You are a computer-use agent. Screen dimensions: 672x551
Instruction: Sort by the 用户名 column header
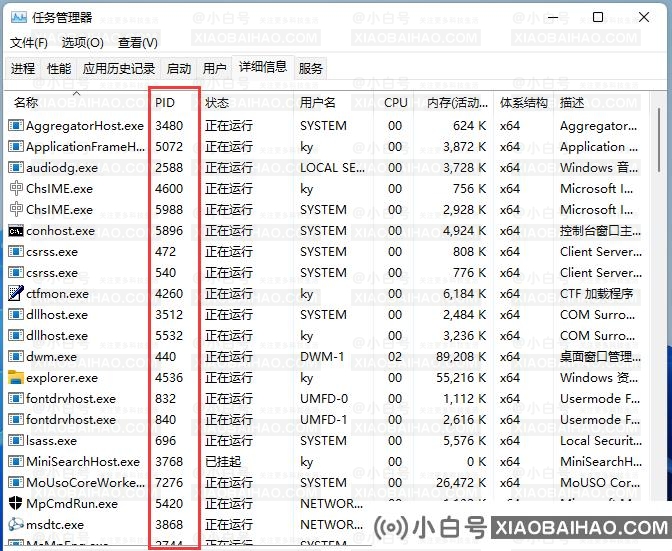click(x=333, y=103)
